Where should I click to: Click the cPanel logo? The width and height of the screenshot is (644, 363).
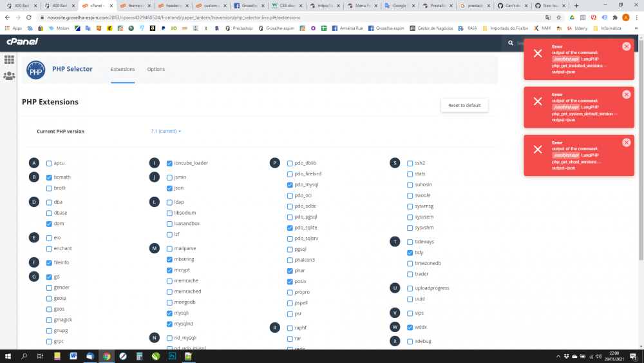(x=22, y=41)
